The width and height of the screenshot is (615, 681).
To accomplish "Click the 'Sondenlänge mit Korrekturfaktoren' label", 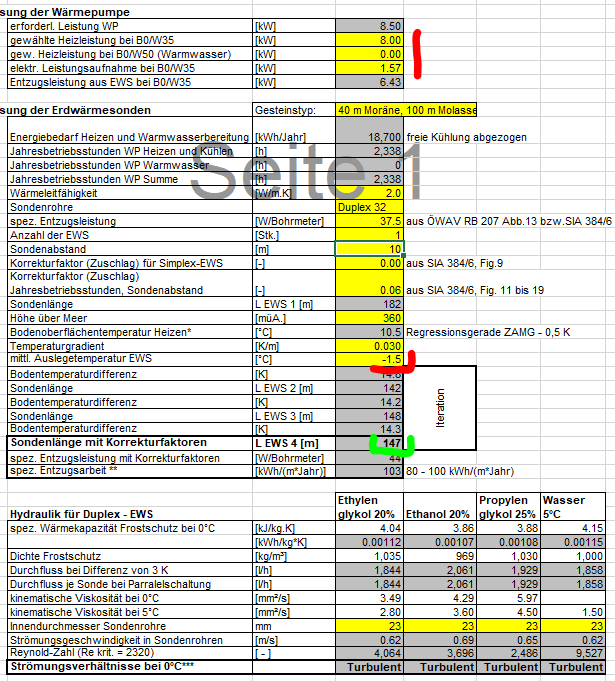I will tap(109, 443).
